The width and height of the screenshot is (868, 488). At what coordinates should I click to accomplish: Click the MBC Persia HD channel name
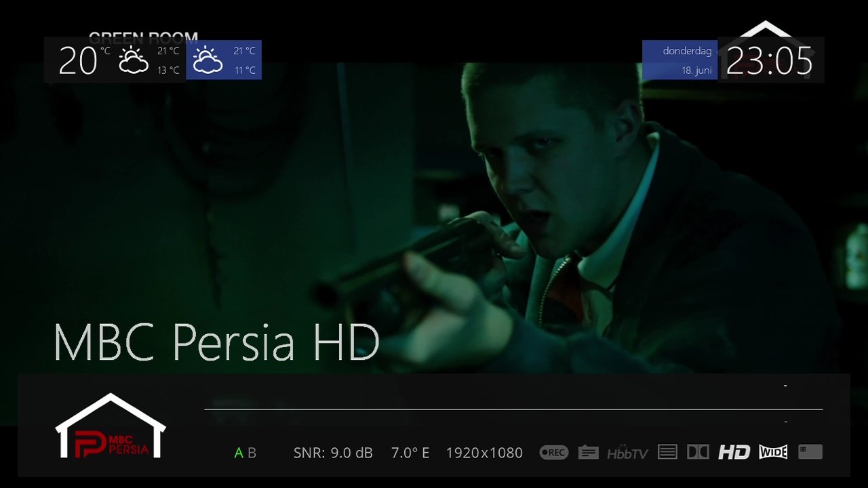(216, 342)
